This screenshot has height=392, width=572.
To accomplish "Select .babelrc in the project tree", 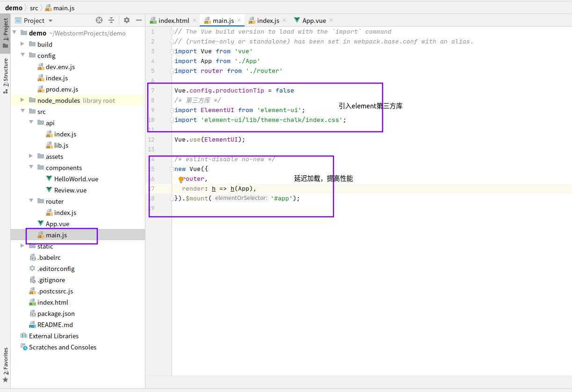I will click(49, 257).
